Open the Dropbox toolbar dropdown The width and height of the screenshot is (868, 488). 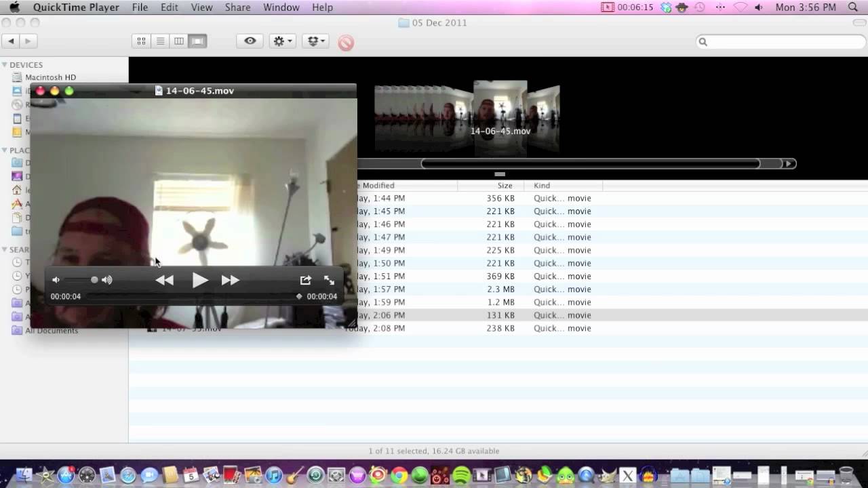tap(316, 41)
